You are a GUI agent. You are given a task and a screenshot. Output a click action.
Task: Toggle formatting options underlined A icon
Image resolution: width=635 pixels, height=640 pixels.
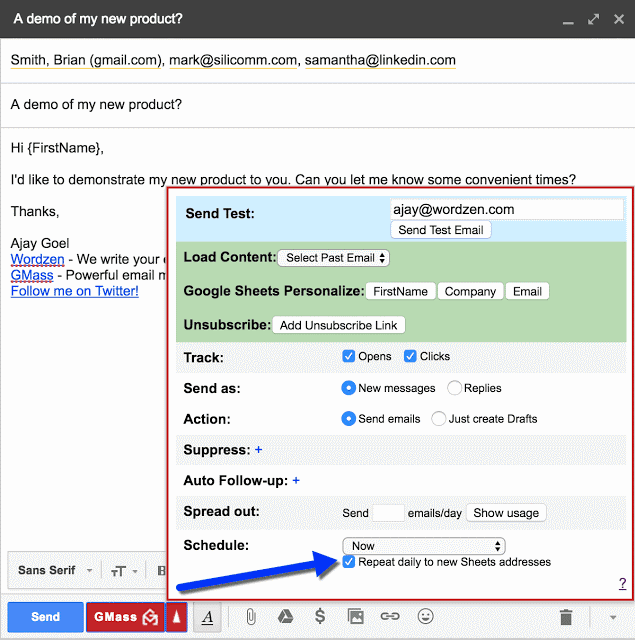click(x=207, y=617)
